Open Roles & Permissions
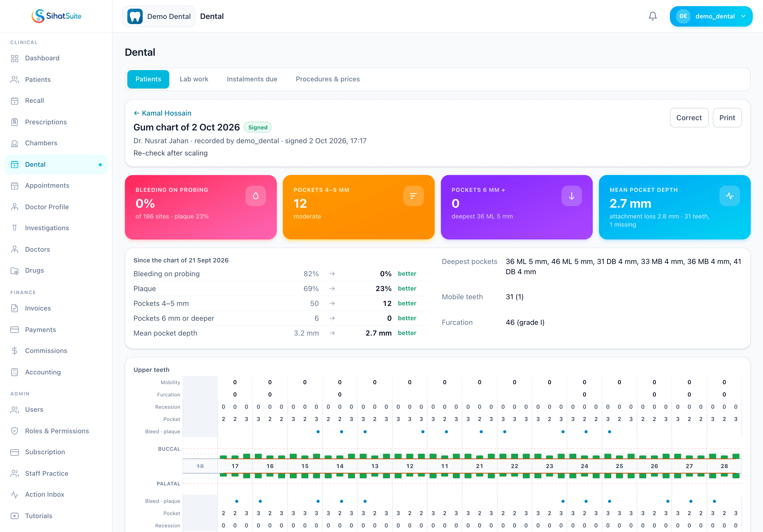This screenshot has height=532, width=763. point(56,431)
